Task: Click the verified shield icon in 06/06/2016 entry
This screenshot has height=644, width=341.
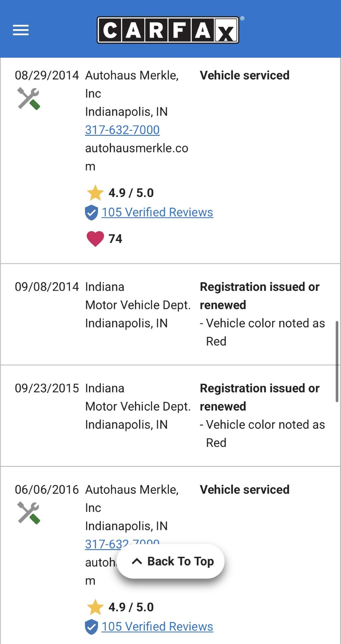Action: pyautogui.click(x=91, y=627)
